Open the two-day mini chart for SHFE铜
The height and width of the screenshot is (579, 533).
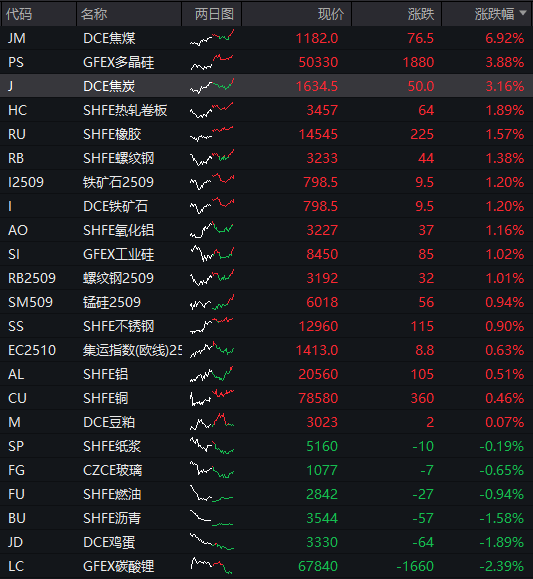212,398
